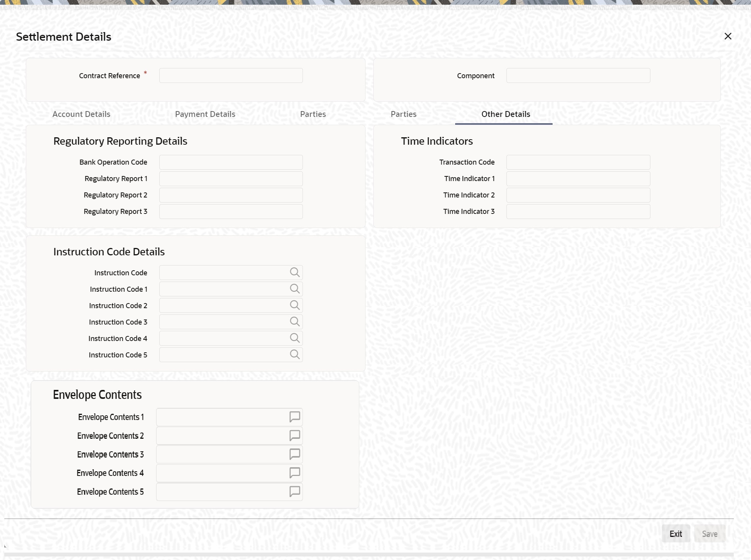Click the "Transaction Code" label
The image size is (751, 560).
click(467, 162)
